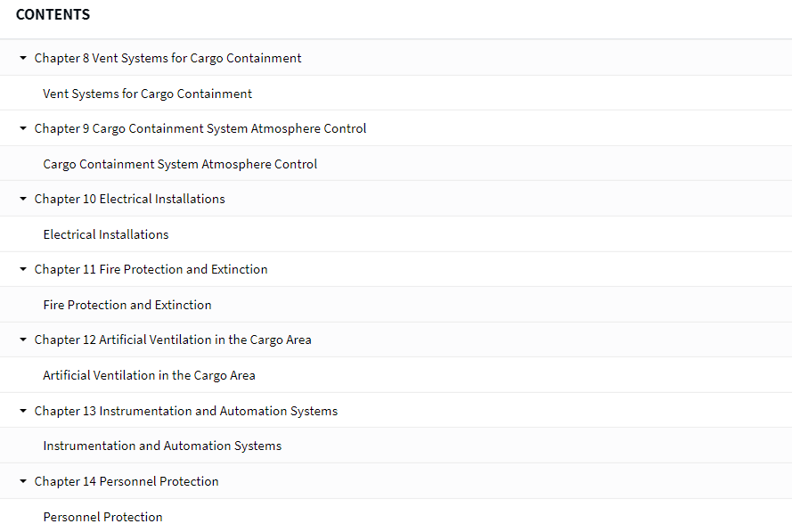792x532 pixels.
Task: Open Vent Systems for Cargo Containment subsection
Action: click(147, 94)
